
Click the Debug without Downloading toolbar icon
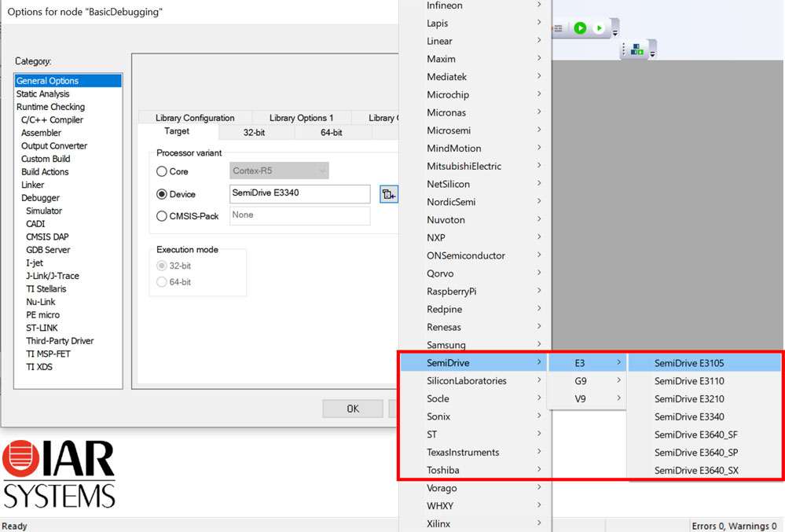pyautogui.click(x=599, y=28)
